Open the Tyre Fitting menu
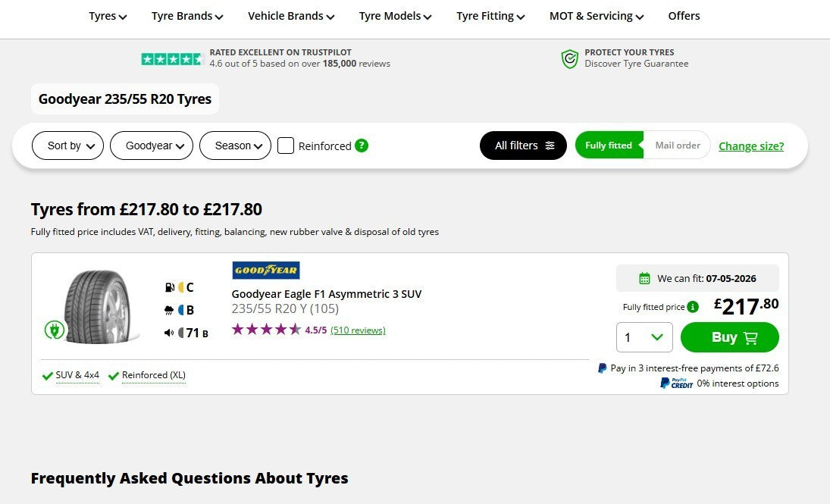The width and height of the screenshot is (830, 504). coord(490,16)
